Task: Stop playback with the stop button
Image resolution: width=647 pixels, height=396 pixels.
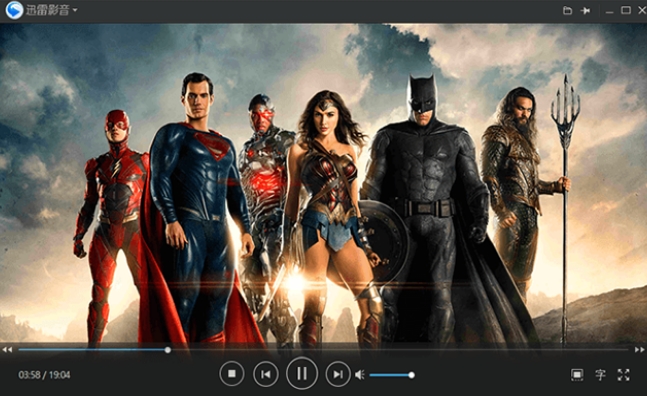Action: click(231, 374)
